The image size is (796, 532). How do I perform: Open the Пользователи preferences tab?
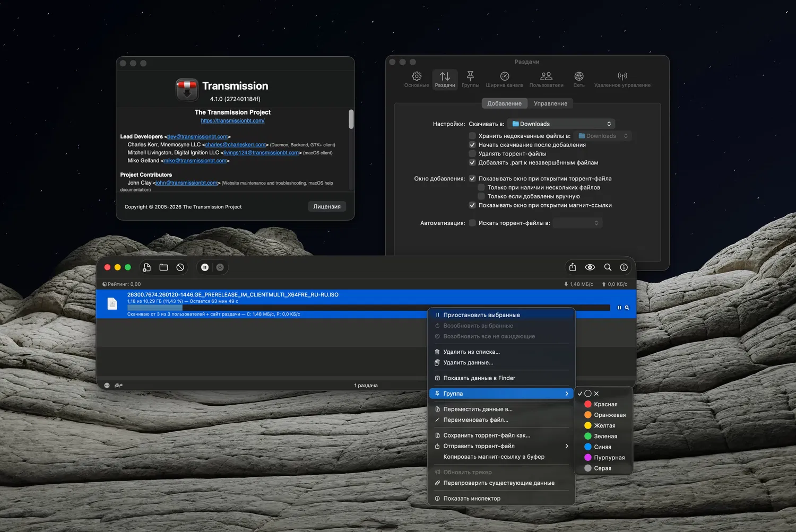coord(546,80)
